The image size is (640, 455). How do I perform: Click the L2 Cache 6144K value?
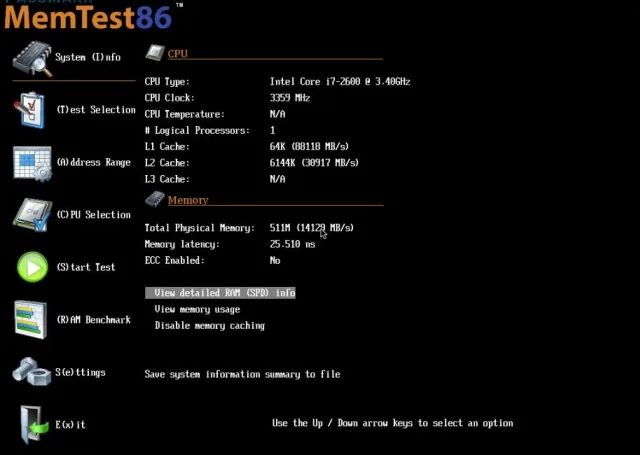click(314, 163)
